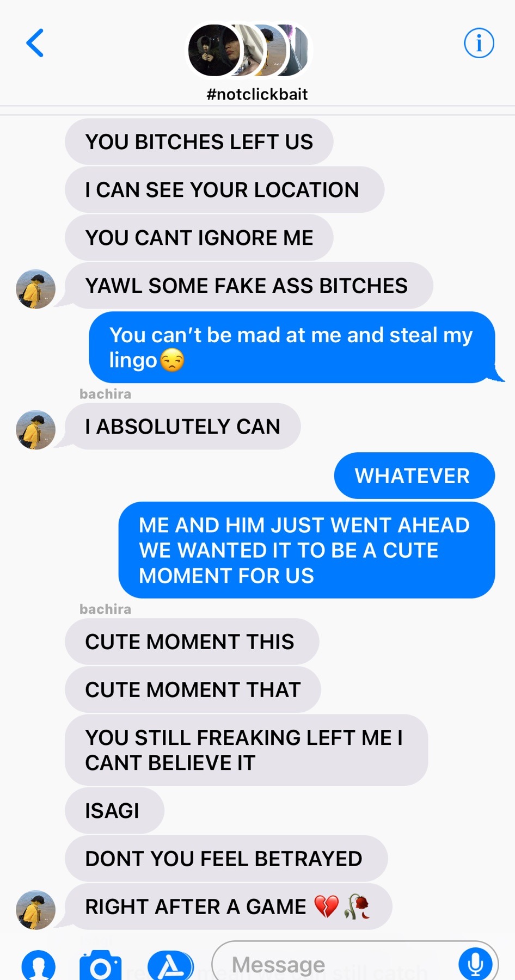The image size is (515, 980).
Task: Tap the avatar beside 'YAWL SOME FAKE ASS BITCHES'
Action: [x=35, y=289]
